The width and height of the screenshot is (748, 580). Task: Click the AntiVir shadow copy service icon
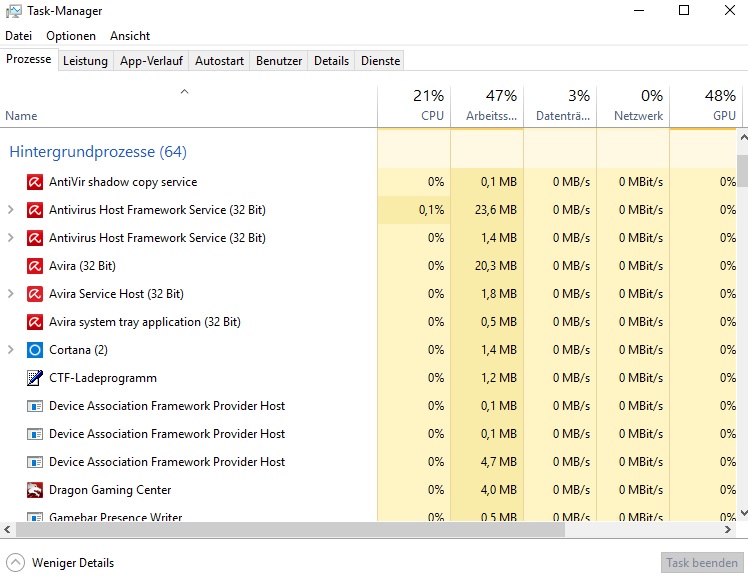pyautogui.click(x=34, y=182)
